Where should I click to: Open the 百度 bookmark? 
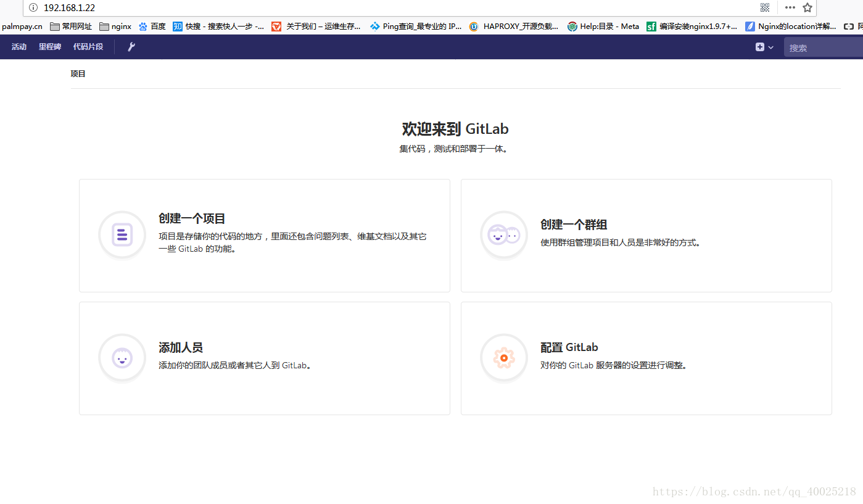point(152,27)
